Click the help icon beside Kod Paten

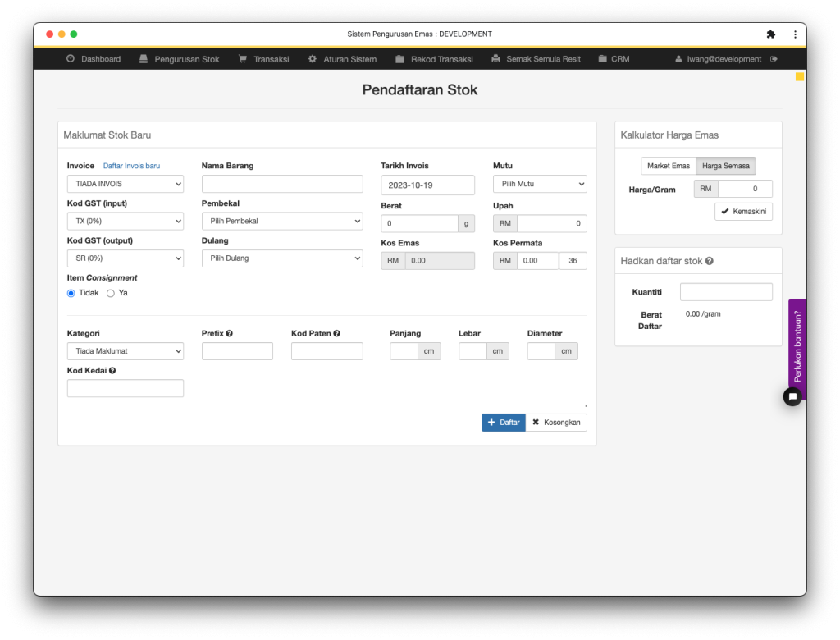pyautogui.click(x=337, y=333)
